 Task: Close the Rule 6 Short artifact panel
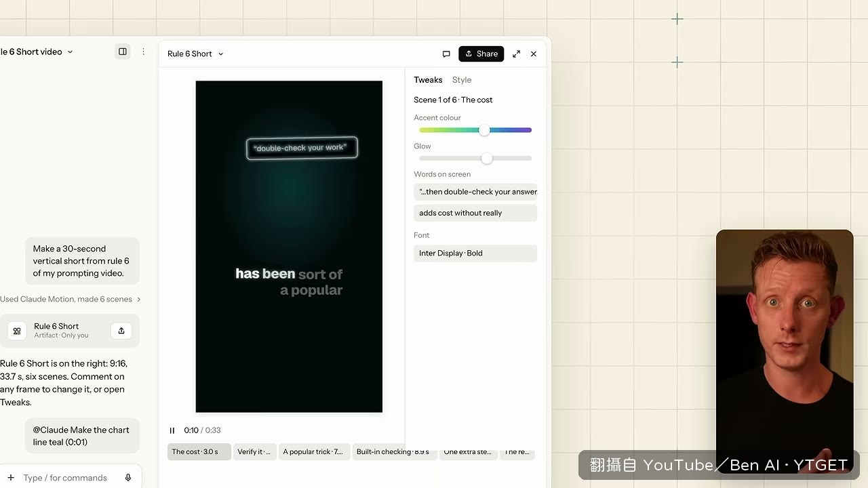coord(534,54)
